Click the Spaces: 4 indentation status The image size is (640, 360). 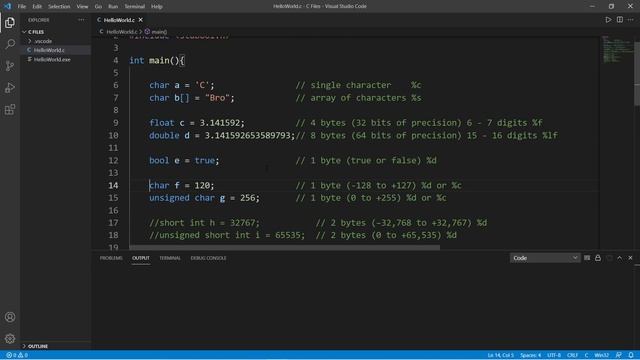point(530,355)
